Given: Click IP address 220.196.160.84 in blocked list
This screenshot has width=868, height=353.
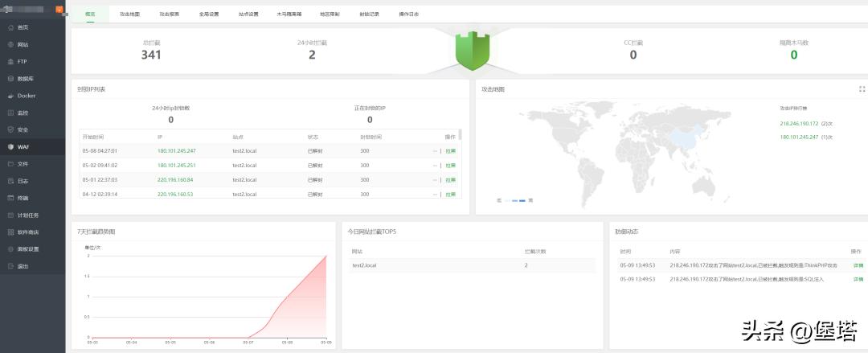Looking at the screenshot, I should click(176, 179).
